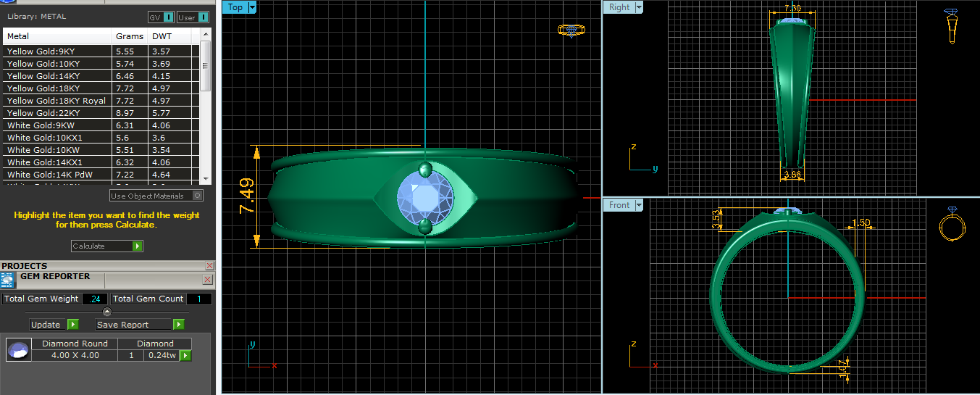The image size is (980, 395).
Task: Click the round diamond gem thumbnail
Action: 18,350
